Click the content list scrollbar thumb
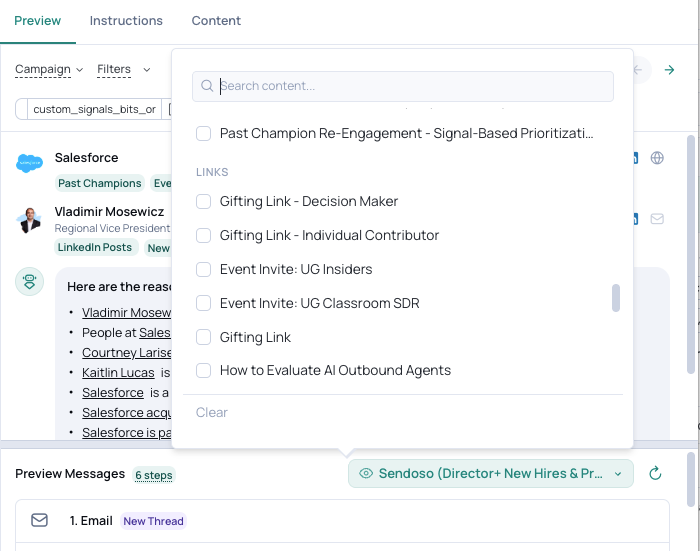This screenshot has width=700, height=551. point(616,298)
